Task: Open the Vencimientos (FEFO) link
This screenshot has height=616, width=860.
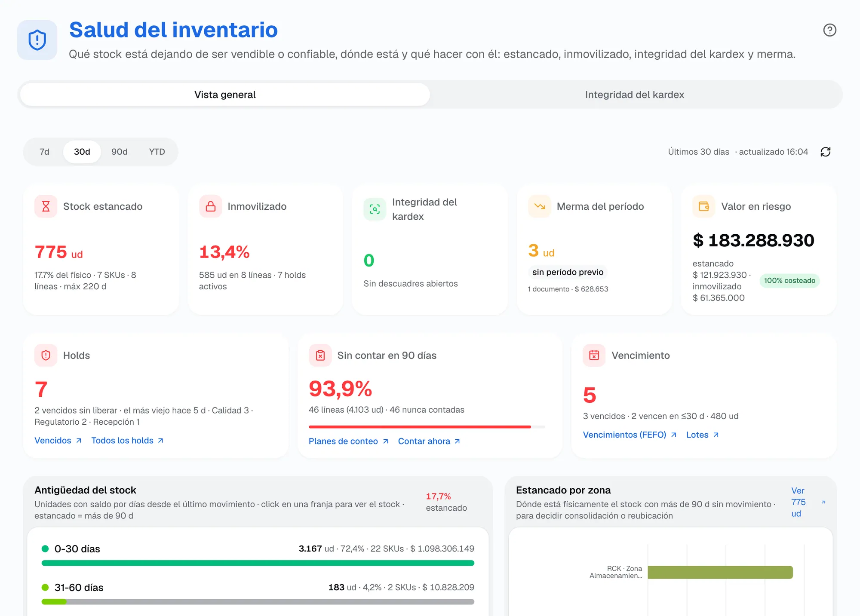Action: [x=630, y=435]
